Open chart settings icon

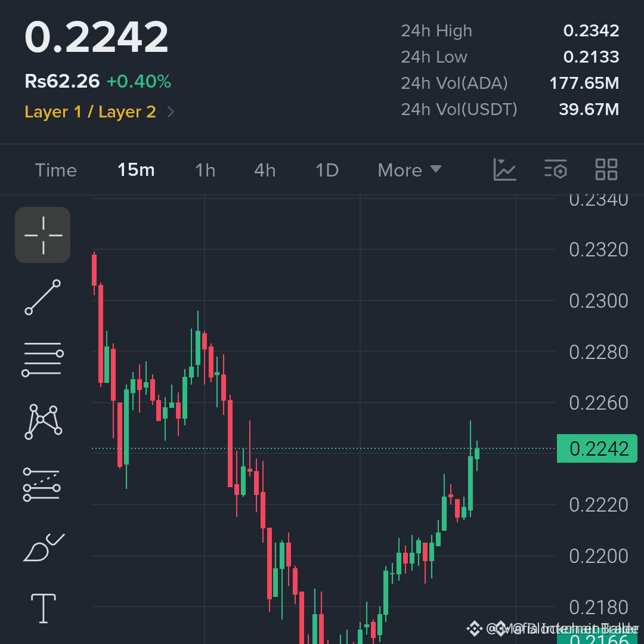[556, 169]
